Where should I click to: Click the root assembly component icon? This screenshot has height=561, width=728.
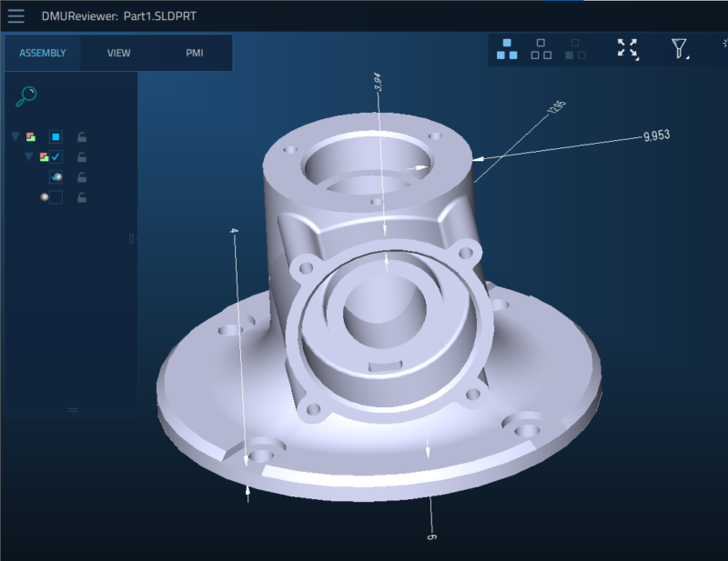click(x=31, y=136)
